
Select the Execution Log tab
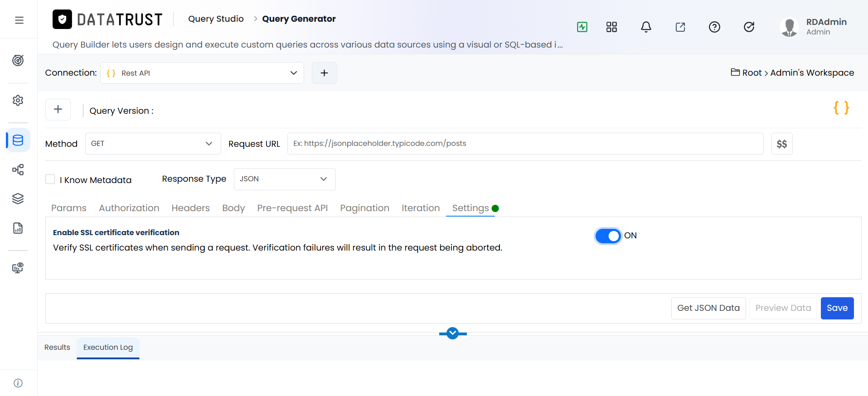click(x=108, y=348)
